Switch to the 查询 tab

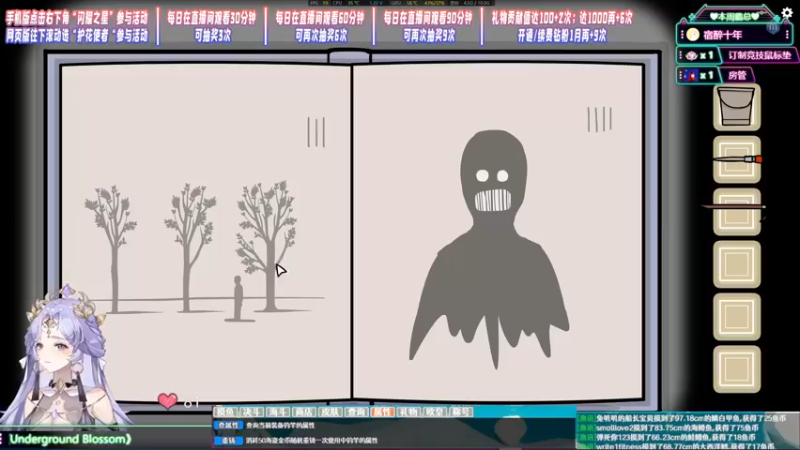(356, 412)
